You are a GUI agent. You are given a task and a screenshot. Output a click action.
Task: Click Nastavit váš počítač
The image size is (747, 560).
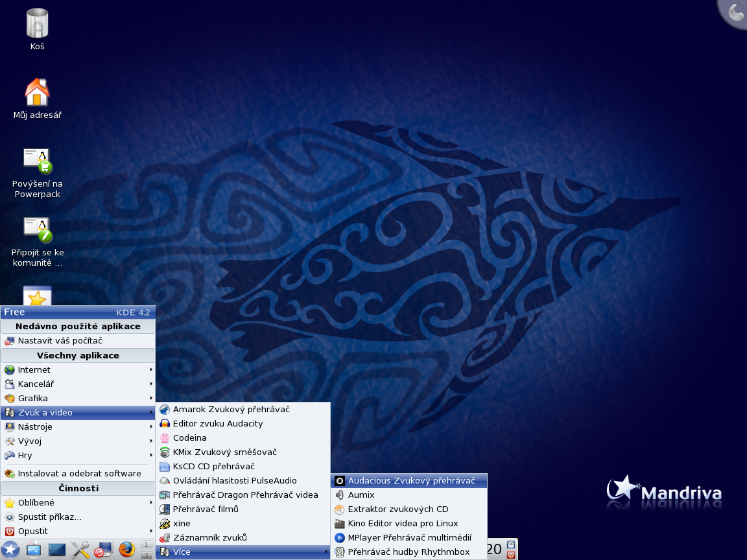pyautogui.click(x=78, y=341)
